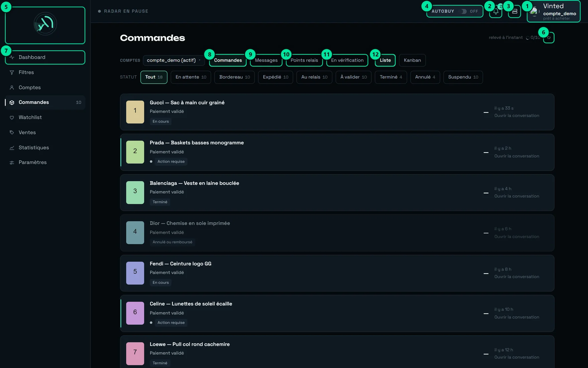This screenshot has height=368, width=588.
Task: Click the dash icon on Balenciaga order
Action: pos(486,193)
